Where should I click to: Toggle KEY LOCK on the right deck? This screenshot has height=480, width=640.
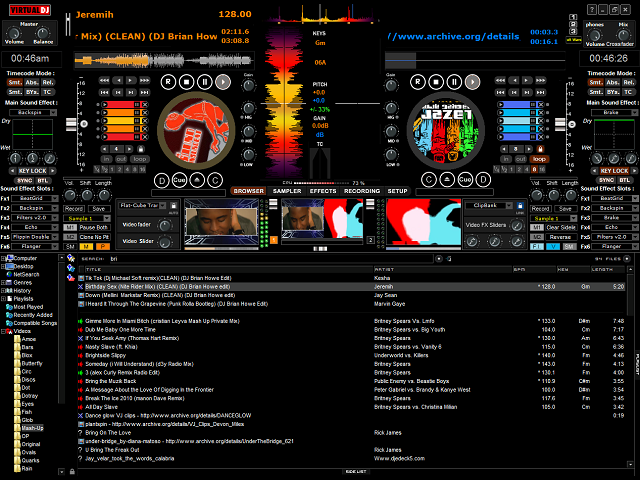coord(614,171)
